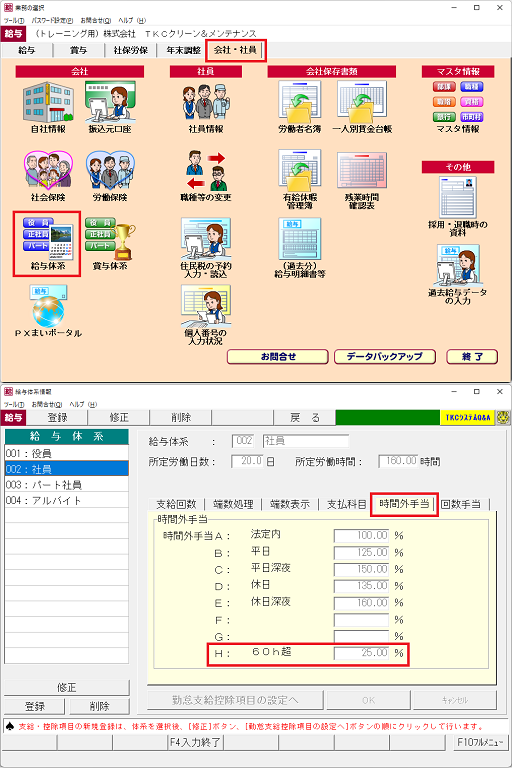This screenshot has height=768, width=512.
Task: Click 時間外手当A 法定内 rate field
Action: pyautogui.click(x=361, y=535)
